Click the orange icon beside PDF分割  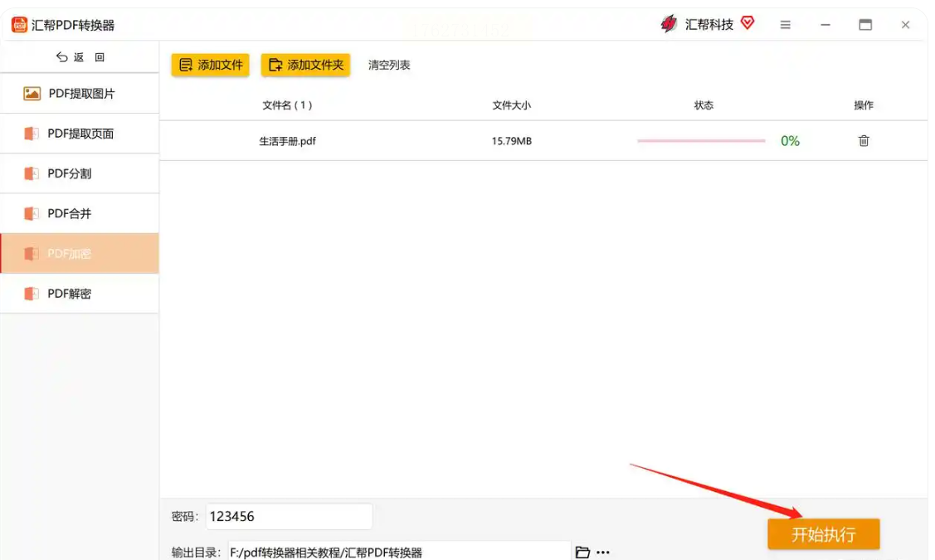[31, 173]
